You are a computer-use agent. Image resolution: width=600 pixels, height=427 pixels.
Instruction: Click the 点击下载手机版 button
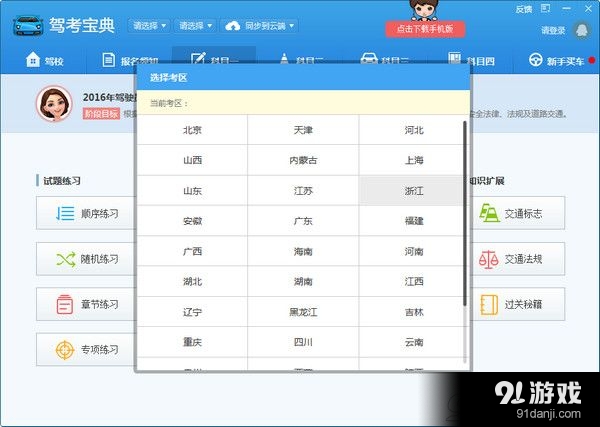point(425,29)
